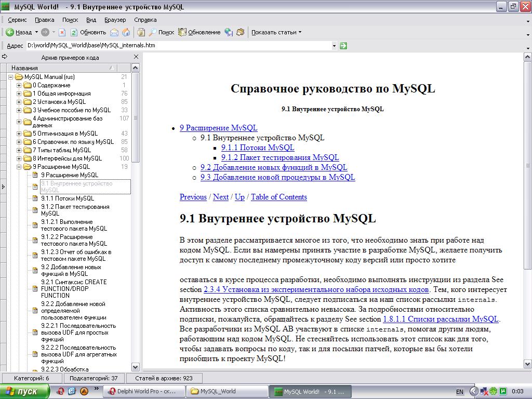Click the Обновление map icon in toolbar
The image size is (532, 399).
point(182,32)
